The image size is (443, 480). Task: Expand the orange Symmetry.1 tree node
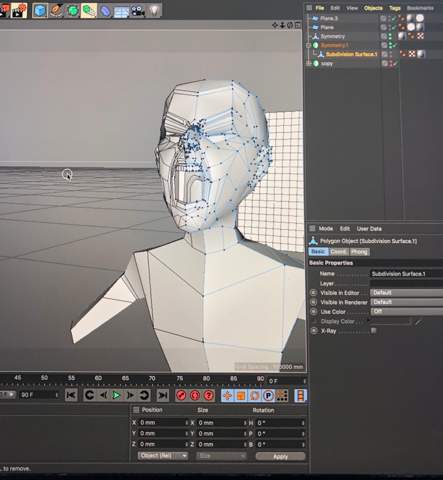tap(308, 45)
